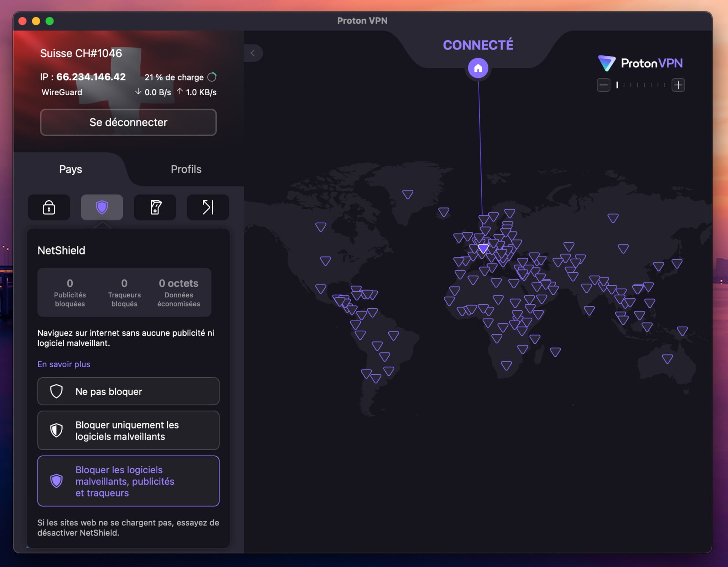
Task: Click the WireGuard protocol label
Action: (x=62, y=92)
